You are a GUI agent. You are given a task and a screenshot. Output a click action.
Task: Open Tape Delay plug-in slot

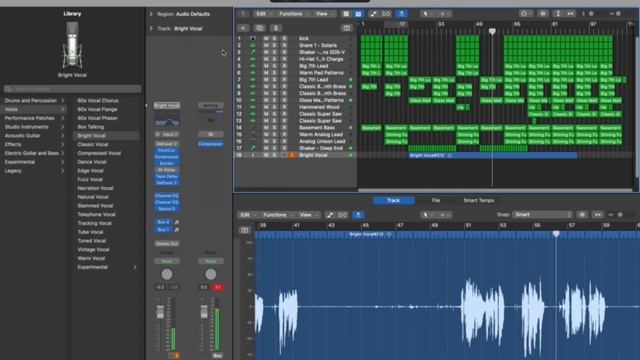[167, 176]
